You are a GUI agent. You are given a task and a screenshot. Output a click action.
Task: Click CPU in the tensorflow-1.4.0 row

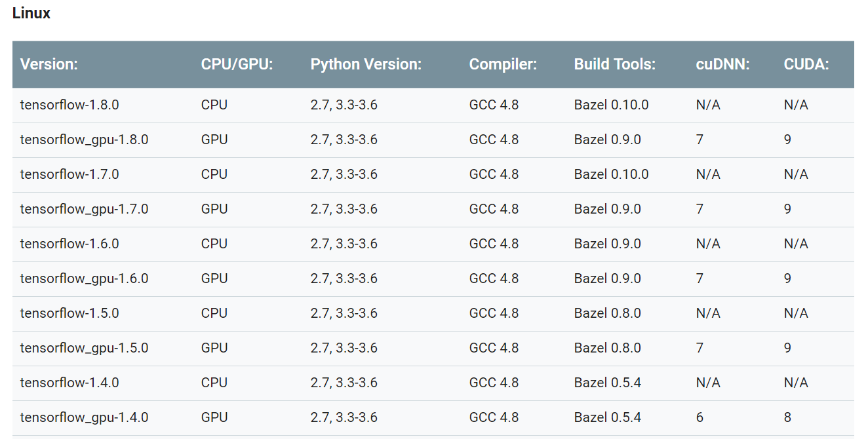tap(214, 383)
